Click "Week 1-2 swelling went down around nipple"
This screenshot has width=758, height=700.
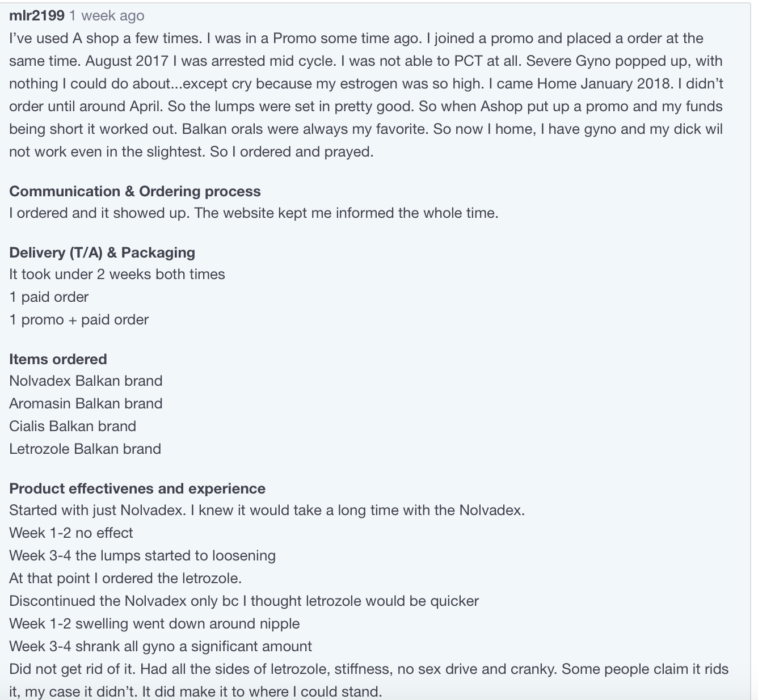154,623
